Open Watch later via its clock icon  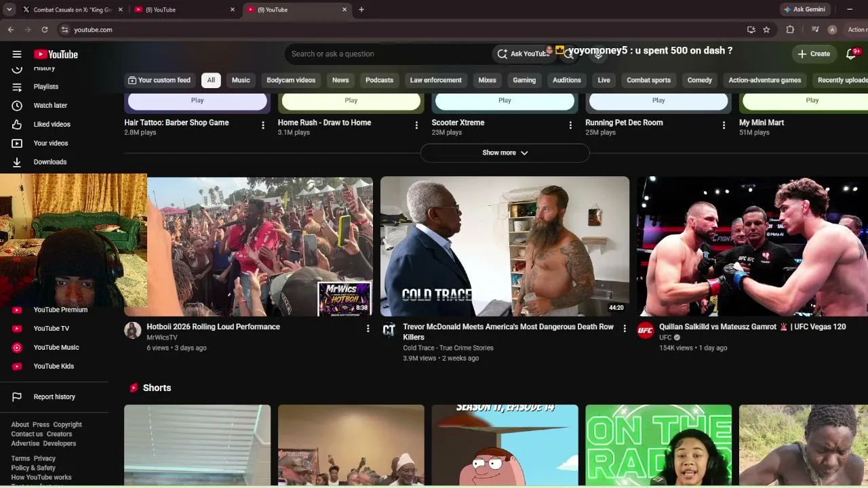(x=17, y=106)
